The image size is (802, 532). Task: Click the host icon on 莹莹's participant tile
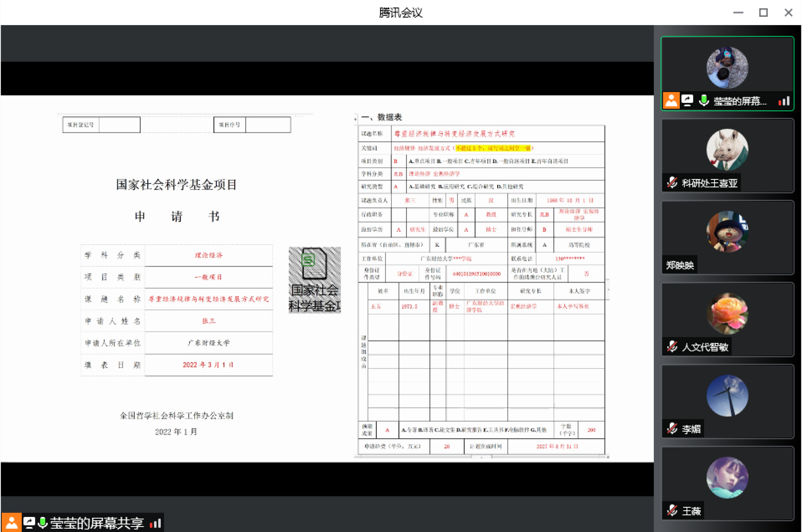point(671,101)
